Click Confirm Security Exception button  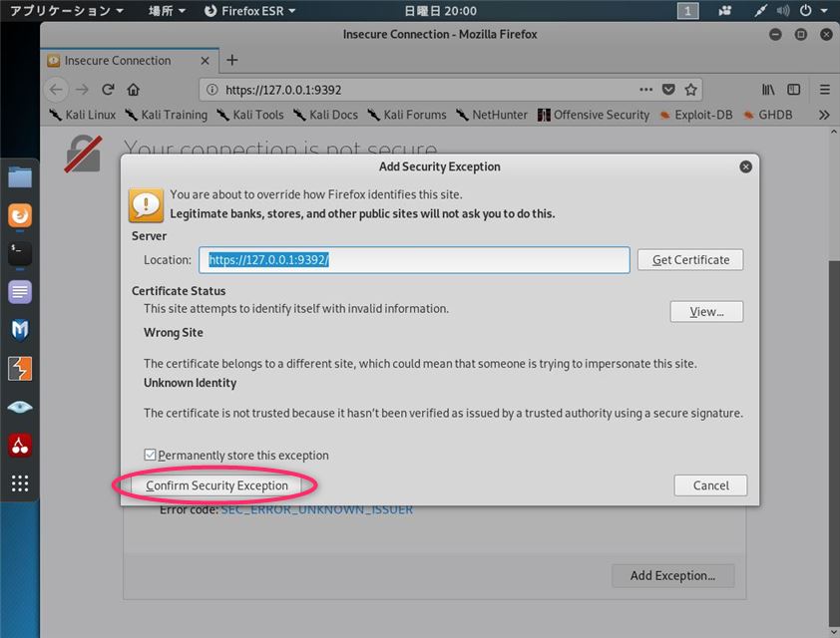(216, 485)
